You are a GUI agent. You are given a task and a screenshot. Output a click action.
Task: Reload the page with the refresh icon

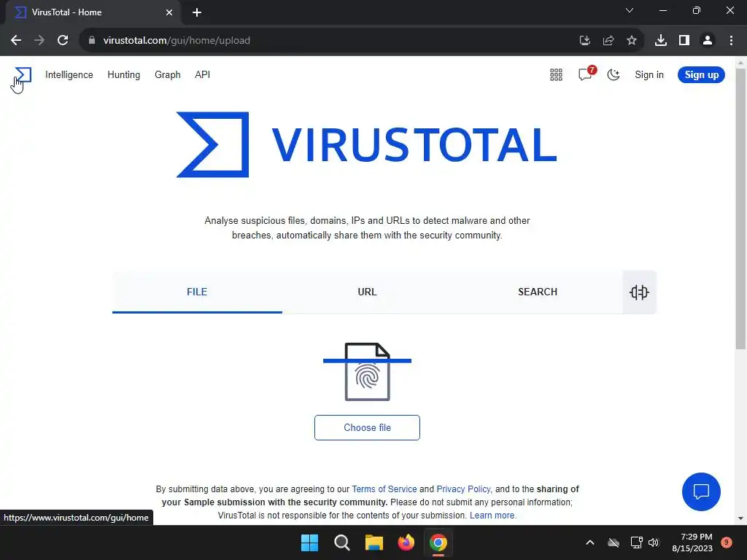[63, 41]
